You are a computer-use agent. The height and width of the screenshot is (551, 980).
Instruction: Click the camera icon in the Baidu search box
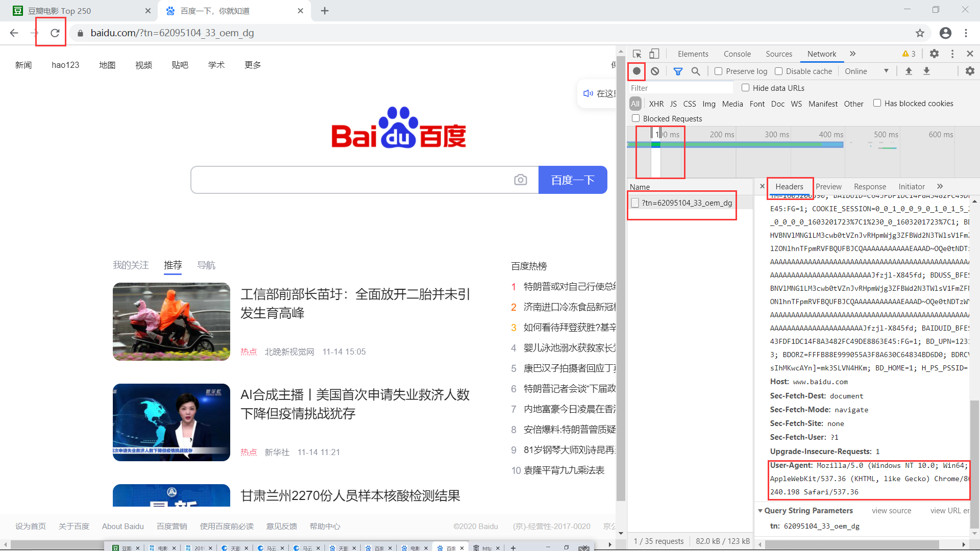520,180
